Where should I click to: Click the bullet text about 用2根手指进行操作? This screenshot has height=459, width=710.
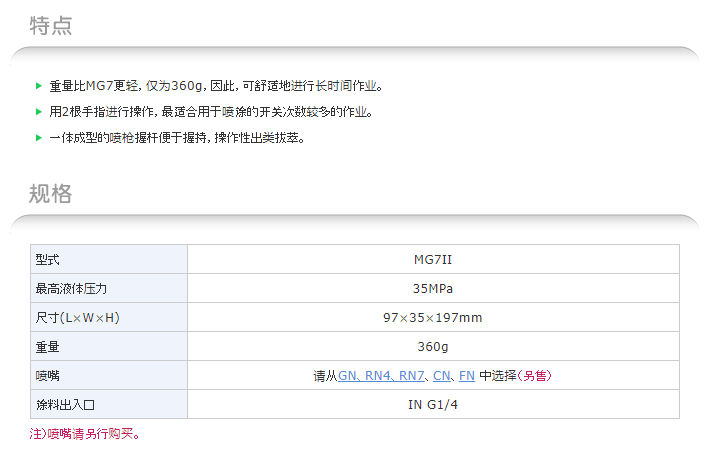211,112
